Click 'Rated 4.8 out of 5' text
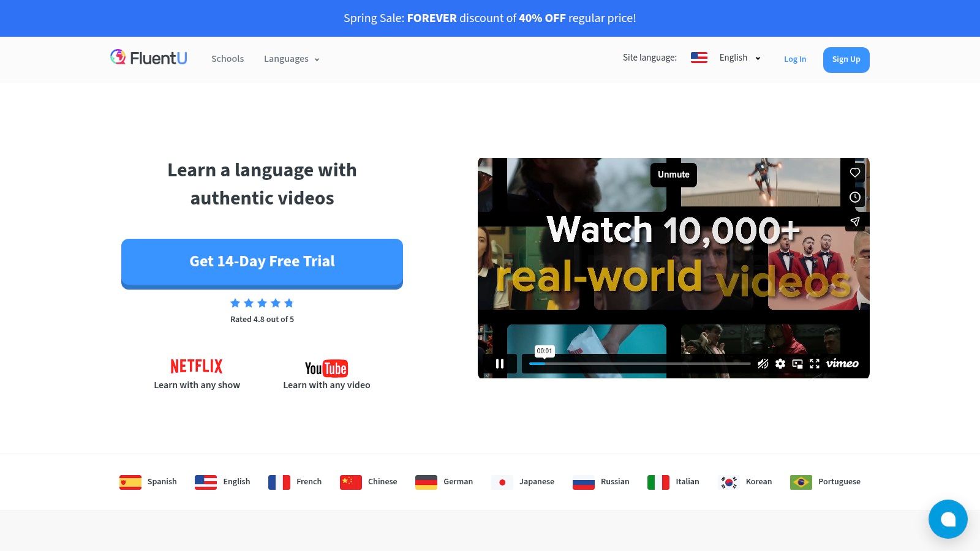 (x=262, y=320)
